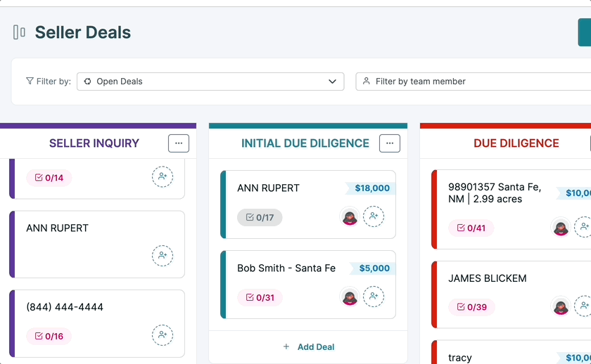The width and height of the screenshot is (591, 364).
Task: Click the SELLER INQUIRY column header
Action: 94,143
